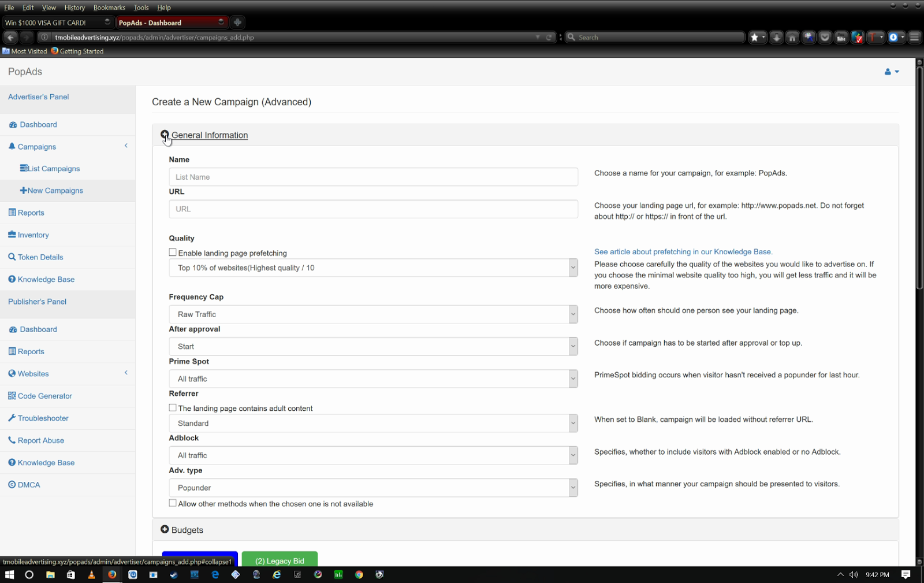Expand Budgets using its plus icon
This screenshot has height=583, width=924.
click(165, 529)
